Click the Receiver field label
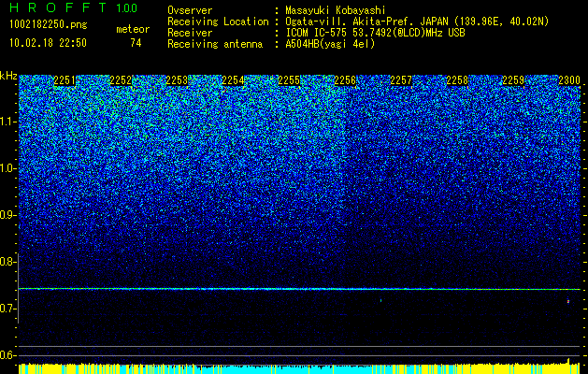This screenshot has height=374, width=588. click(190, 33)
